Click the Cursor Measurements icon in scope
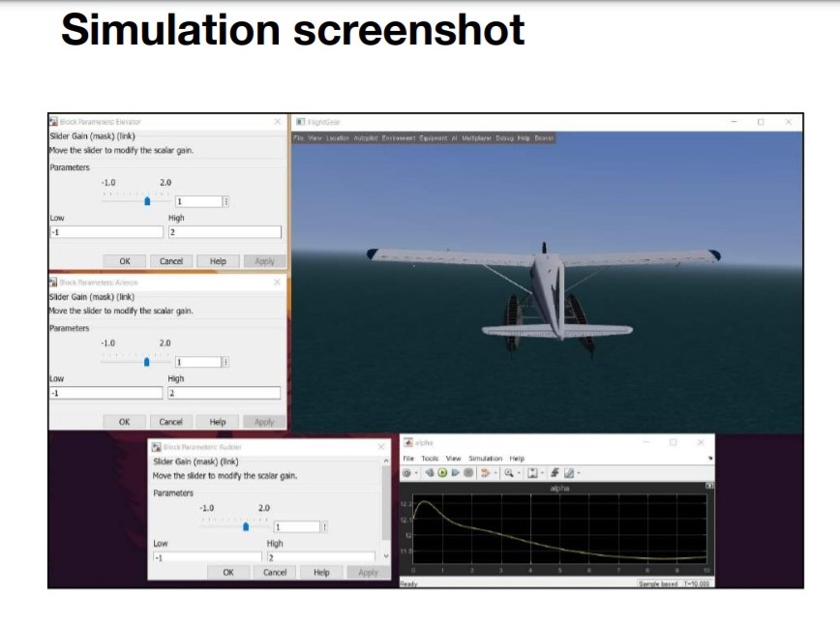 coord(569,473)
